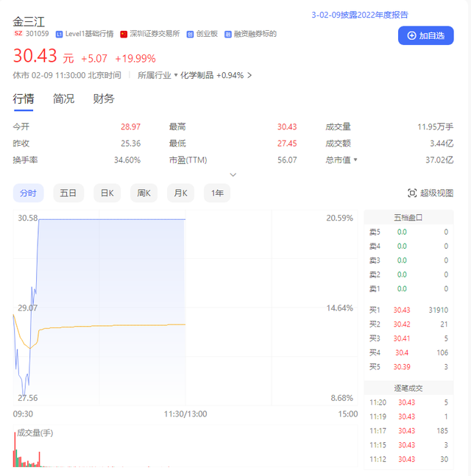Screen dimensions: 471x476
Task: Click the 融资融券标的 badge icon
Action: pos(227,35)
